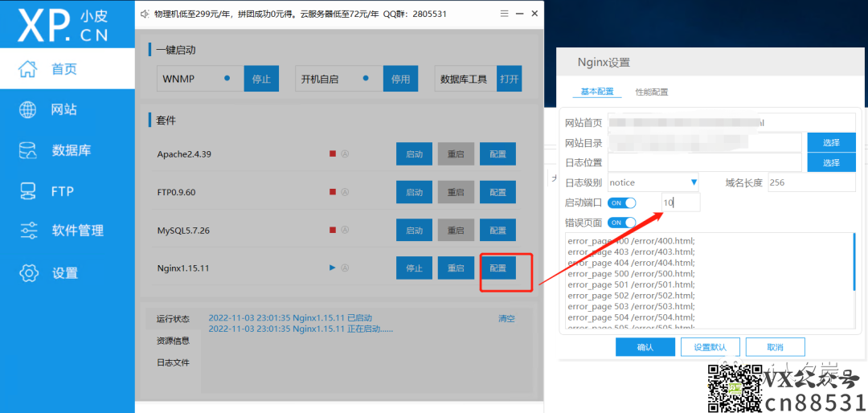Viewport: 868px width, 413px height.
Task: Click 选择 next to 日志位置
Action: (832, 163)
